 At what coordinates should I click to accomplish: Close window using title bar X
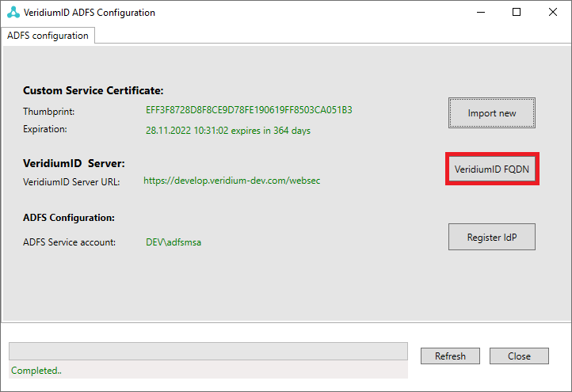tap(552, 13)
